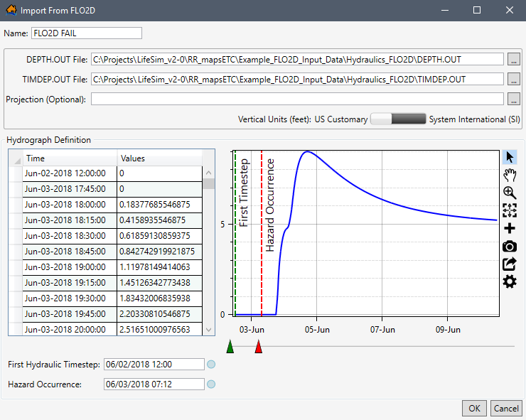Screen dimensions: 526x420
Task: Click green First Timestep slider marker
Action: [230, 347]
